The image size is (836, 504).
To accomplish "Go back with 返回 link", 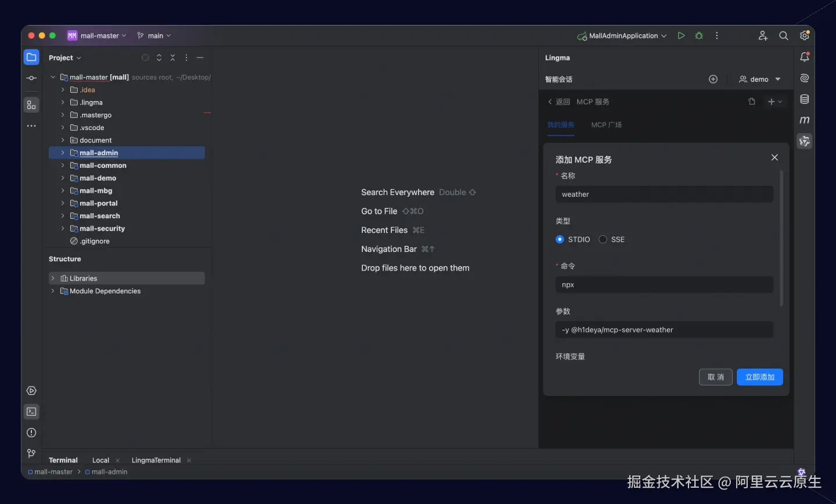I will 559,102.
